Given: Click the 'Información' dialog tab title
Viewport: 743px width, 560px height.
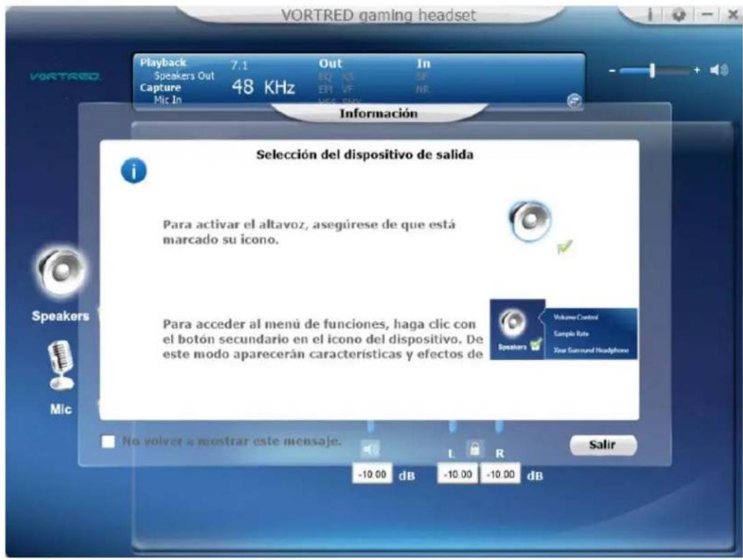Looking at the screenshot, I should [379, 113].
